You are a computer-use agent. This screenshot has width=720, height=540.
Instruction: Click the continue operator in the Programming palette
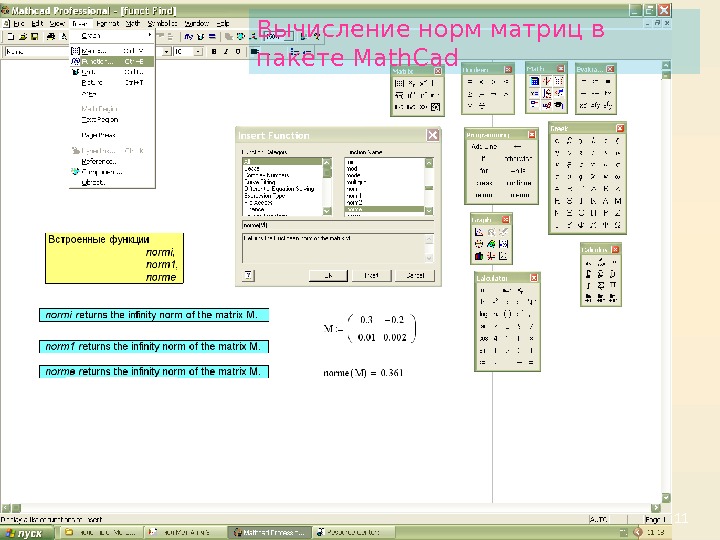pos(518,183)
